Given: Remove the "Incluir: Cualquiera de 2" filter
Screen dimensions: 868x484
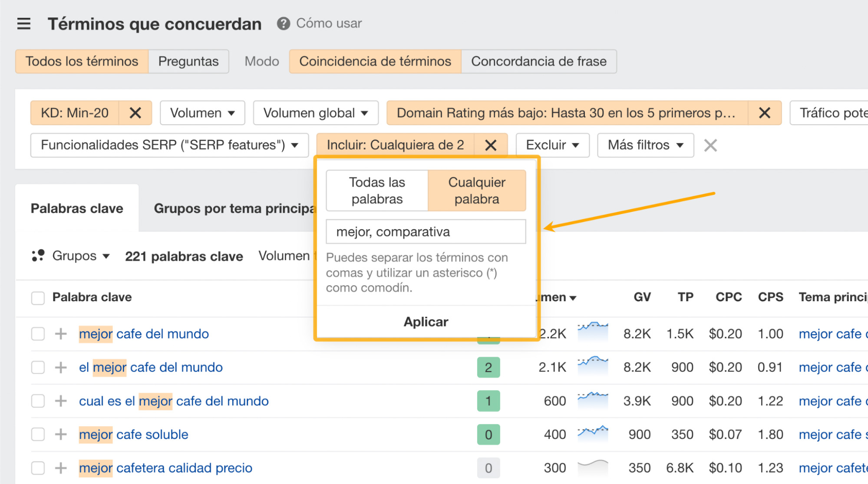Looking at the screenshot, I should coord(491,145).
